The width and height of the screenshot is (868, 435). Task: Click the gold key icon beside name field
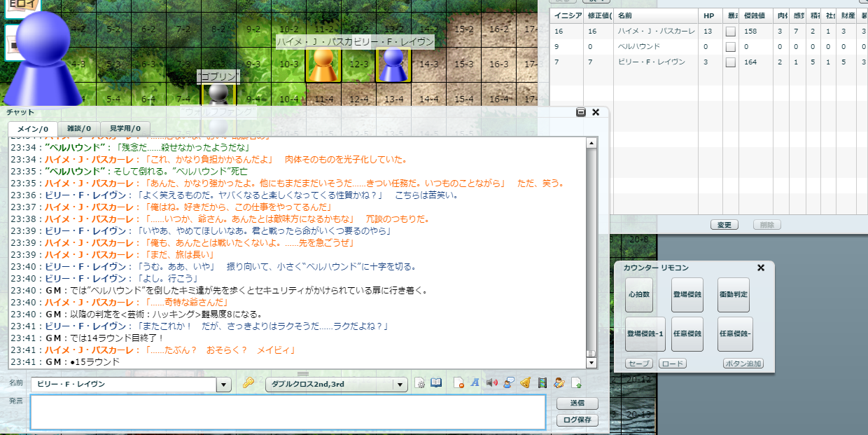coord(248,383)
